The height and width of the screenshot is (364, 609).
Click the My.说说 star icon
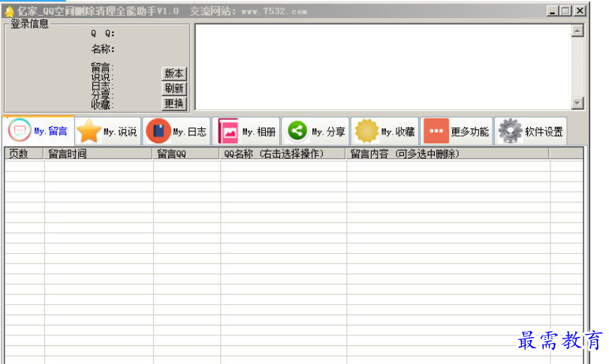point(89,131)
